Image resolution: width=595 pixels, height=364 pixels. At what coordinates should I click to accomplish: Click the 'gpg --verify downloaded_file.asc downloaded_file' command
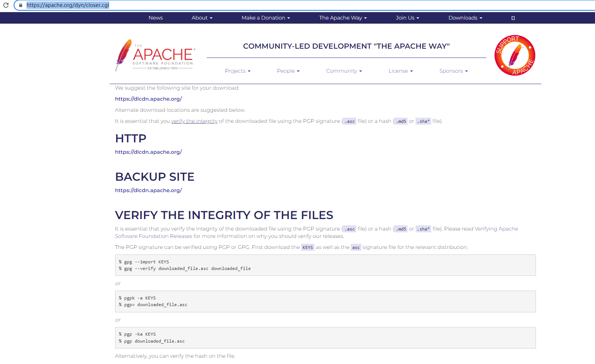[x=185, y=268]
